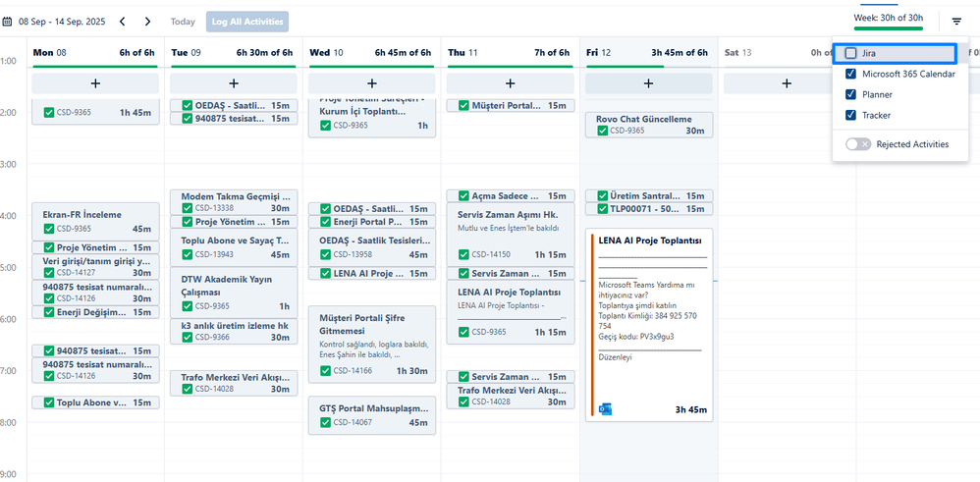Click the filter icon beside week total

tap(956, 21)
